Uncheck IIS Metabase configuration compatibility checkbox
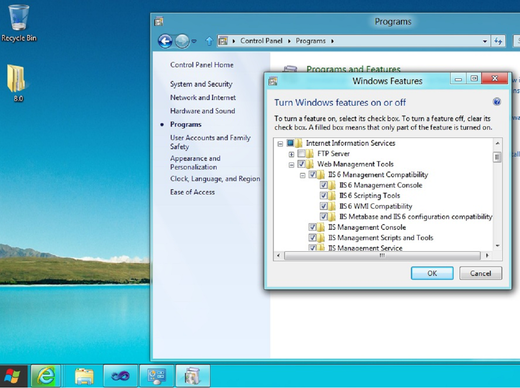Screen dimensions: 520x388 tap(324, 217)
